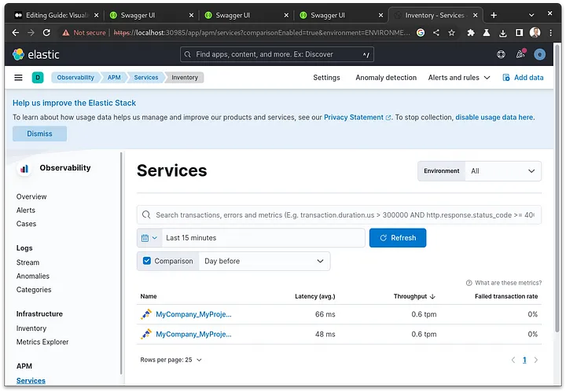Expand Alerts and rules menu
Image resolution: width=566 pixels, height=392 pixels.
[459, 78]
